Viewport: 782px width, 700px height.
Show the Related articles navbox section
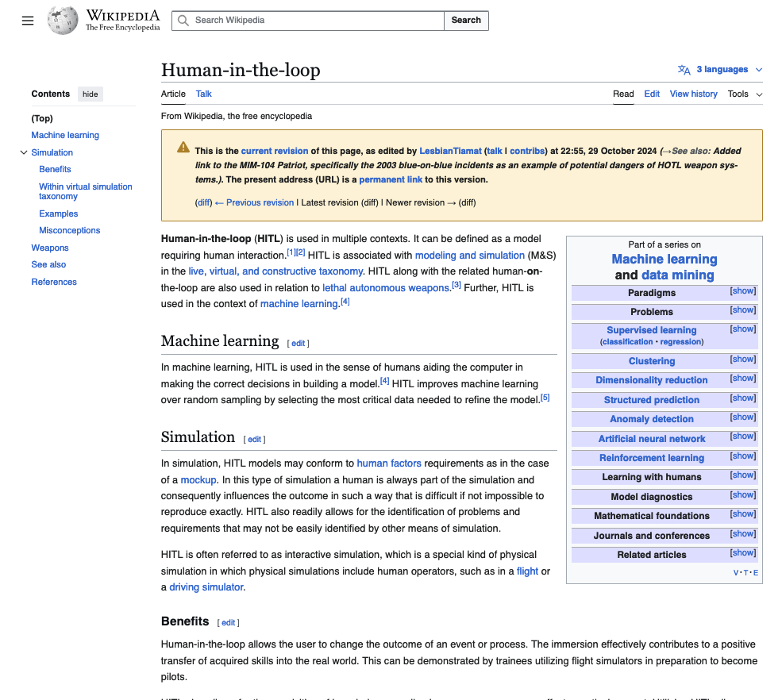coord(742,553)
